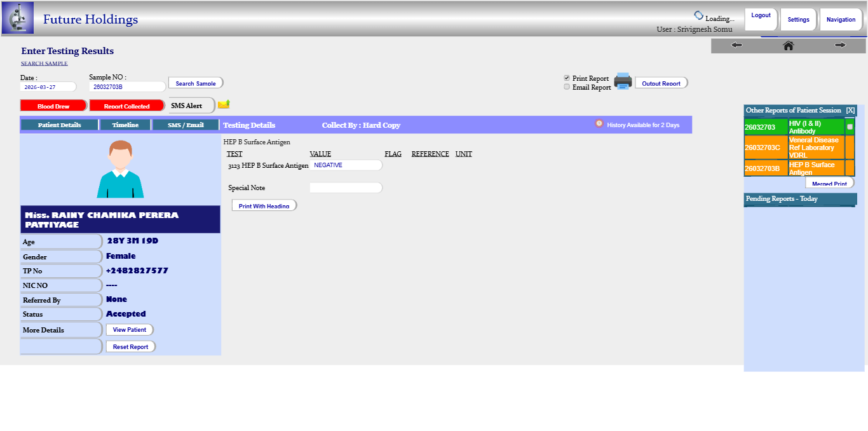Send SMS using the envelope icon

click(x=224, y=104)
